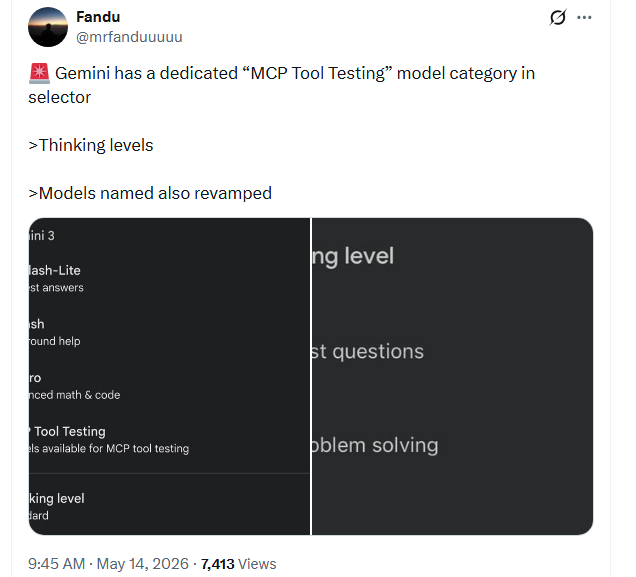The image size is (636, 577).
Task: Choose the 'problem solving' thinking option
Action: 375,446
